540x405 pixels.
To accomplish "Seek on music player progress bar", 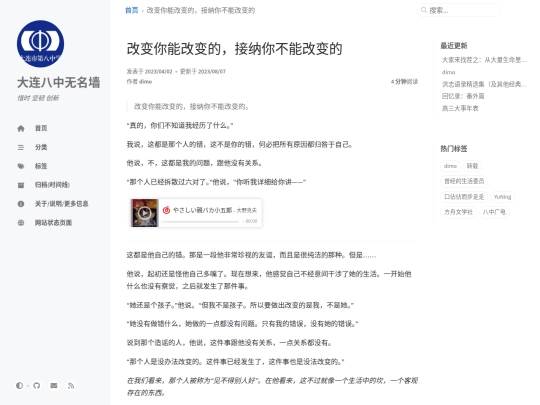I will tap(200, 222).
